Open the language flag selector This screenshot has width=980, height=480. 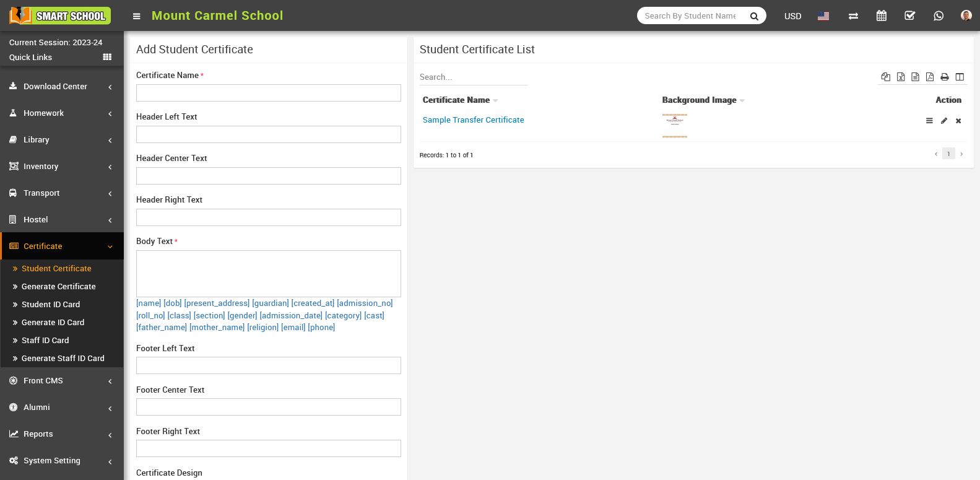[x=823, y=16]
